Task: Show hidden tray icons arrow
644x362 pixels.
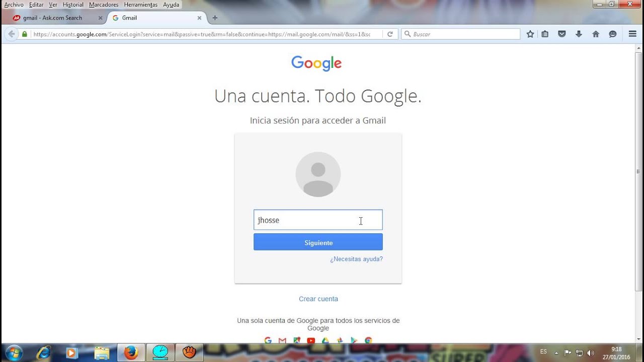Action: [x=556, y=352]
